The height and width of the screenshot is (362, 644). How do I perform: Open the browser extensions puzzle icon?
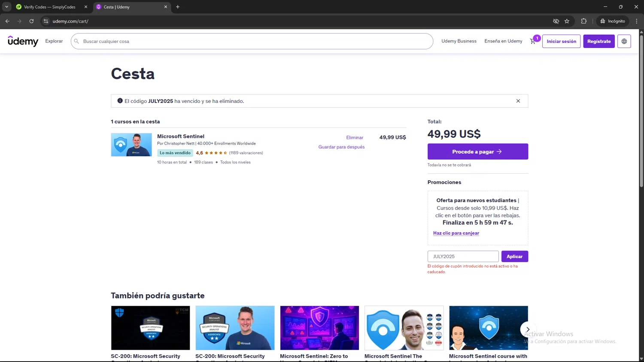[583, 21]
